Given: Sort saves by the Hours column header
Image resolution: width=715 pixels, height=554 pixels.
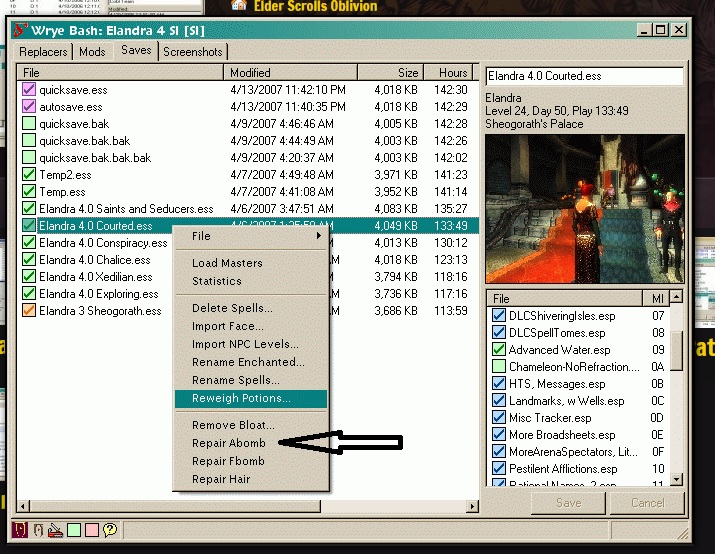Looking at the screenshot, I should (452, 73).
